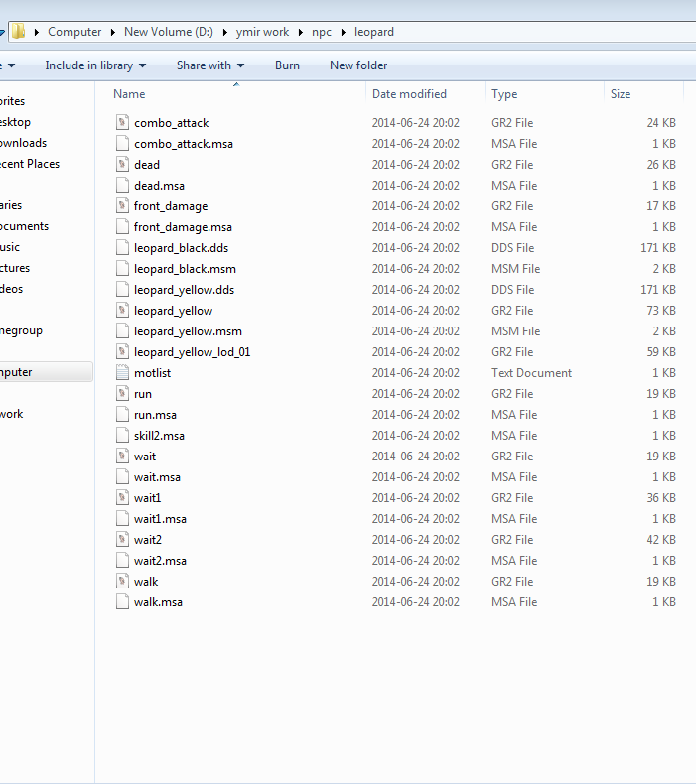The width and height of the screenshot is (696, 784).
Task: Select Recent Places in navigation pane
Action: pos(30,164)
